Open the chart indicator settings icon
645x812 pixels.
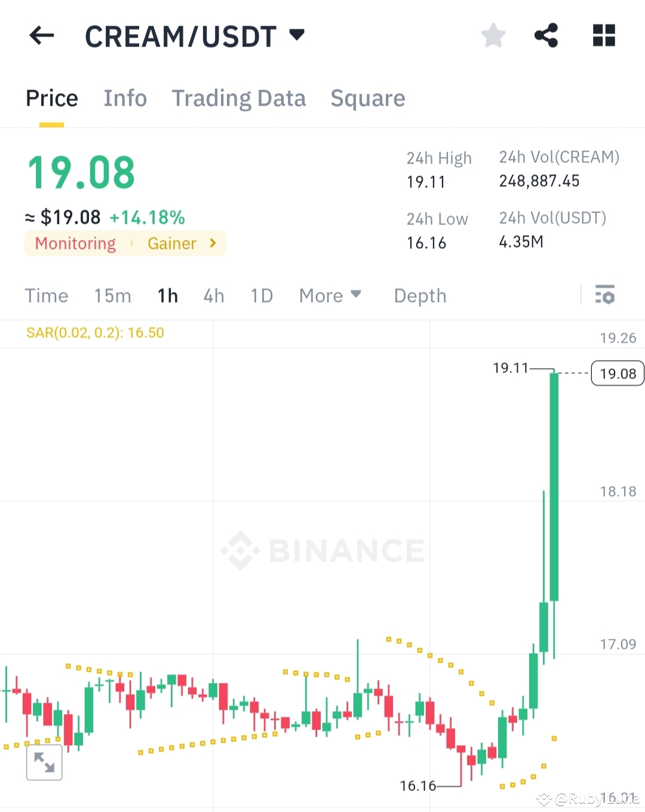605,295
